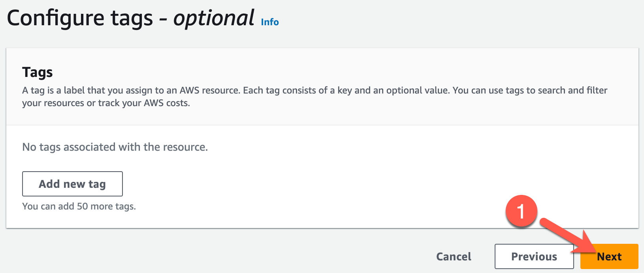Click the Add new tag button

click(x=72, y=184)
